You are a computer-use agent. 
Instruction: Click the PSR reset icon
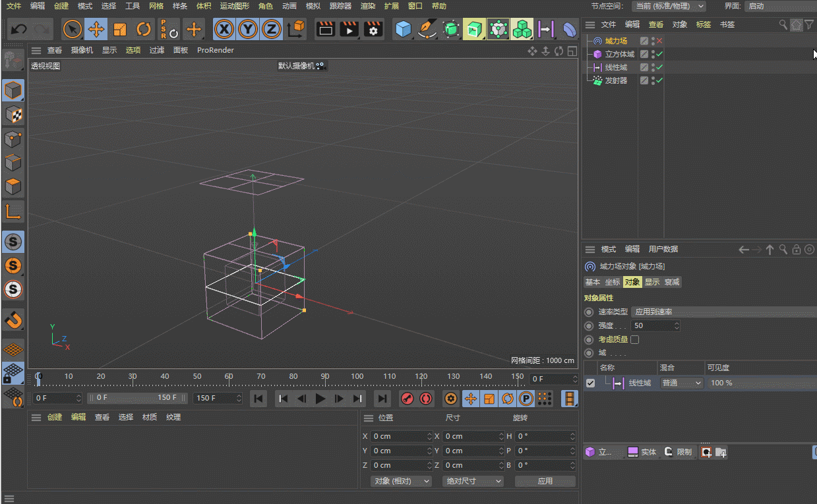(169, 30)
